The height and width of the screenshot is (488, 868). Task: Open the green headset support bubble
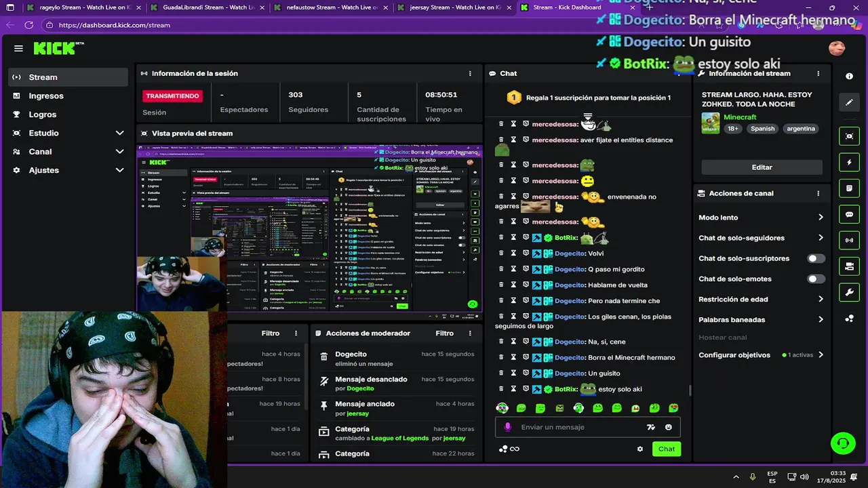point(843,443)
